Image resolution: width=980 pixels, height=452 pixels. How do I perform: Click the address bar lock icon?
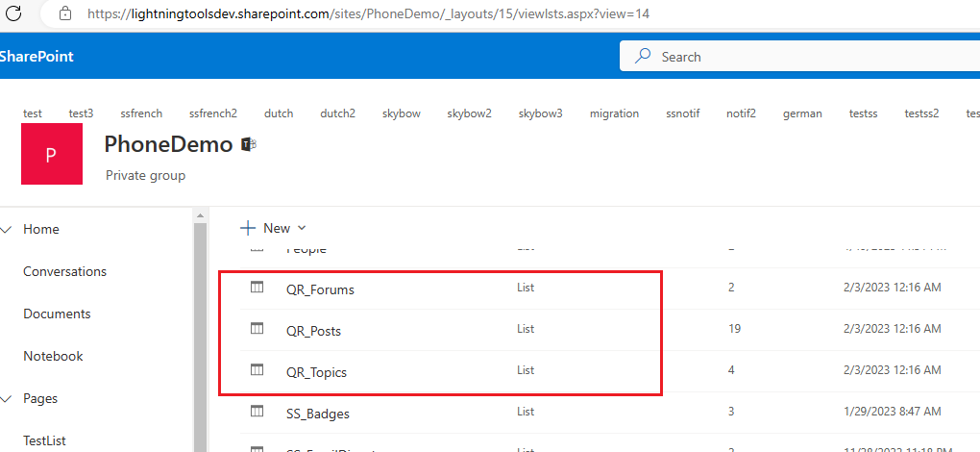click(65, 14)
